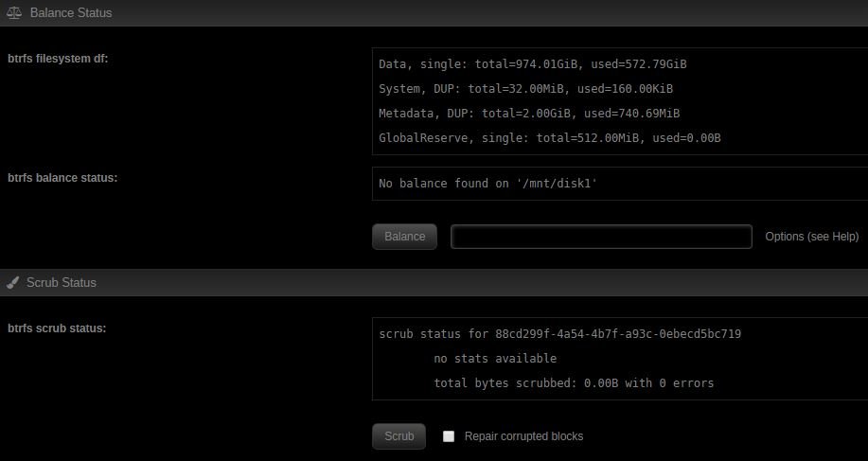Click the 'btrfs balance status:' label
The width and height of the screenshot is (868, 461).
(62, 178)
